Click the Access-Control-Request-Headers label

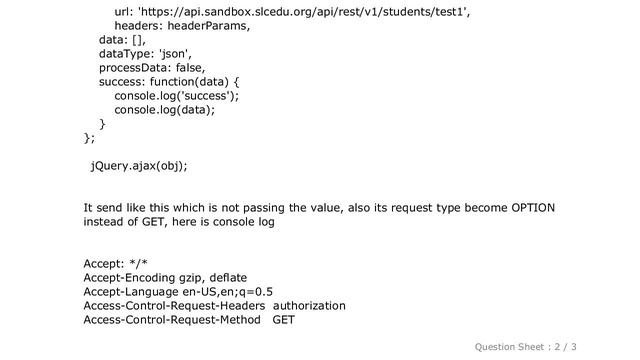[x=174, y=306]
